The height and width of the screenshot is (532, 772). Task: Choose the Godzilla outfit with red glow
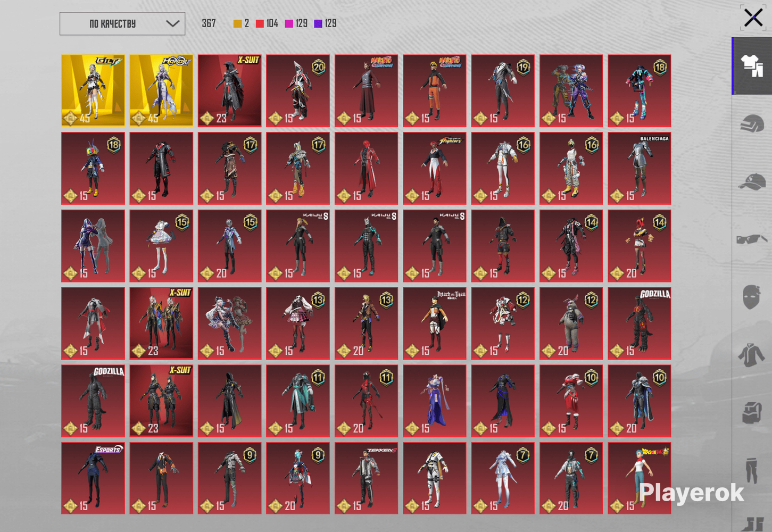[640, 323]
